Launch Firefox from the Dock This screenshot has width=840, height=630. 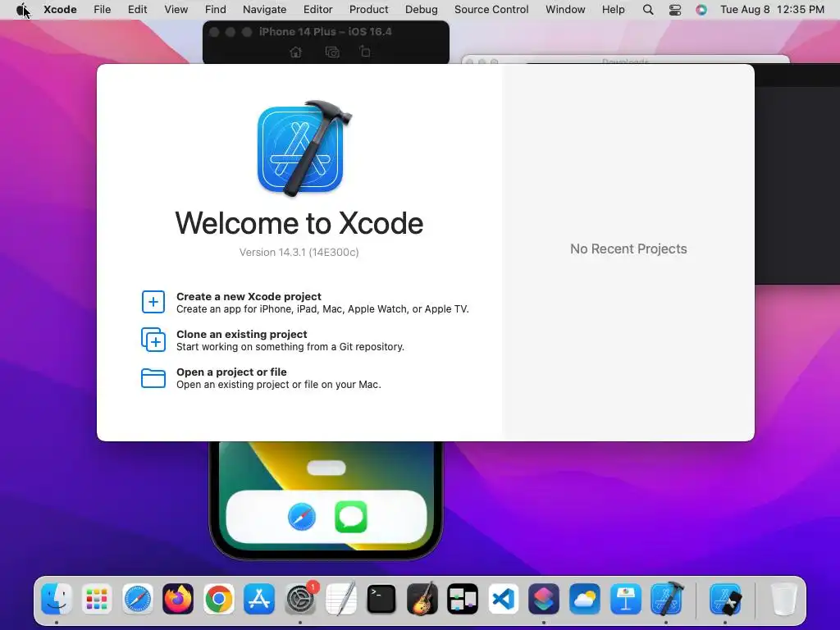point(178,599)
